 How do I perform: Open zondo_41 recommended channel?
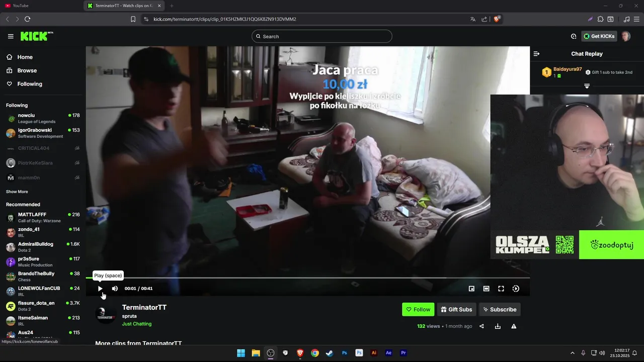[43, 232]
